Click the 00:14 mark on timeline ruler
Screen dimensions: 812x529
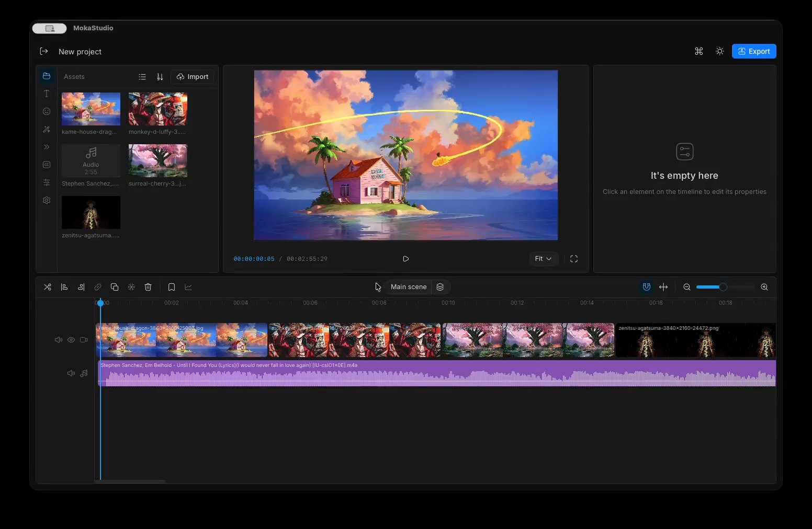pos(587,303)
